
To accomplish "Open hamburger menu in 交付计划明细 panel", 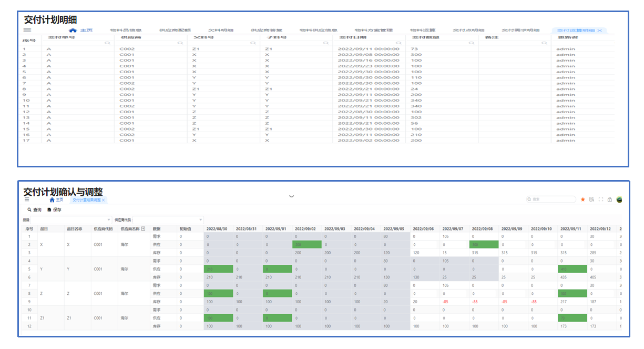I will (x=27, y=31).
